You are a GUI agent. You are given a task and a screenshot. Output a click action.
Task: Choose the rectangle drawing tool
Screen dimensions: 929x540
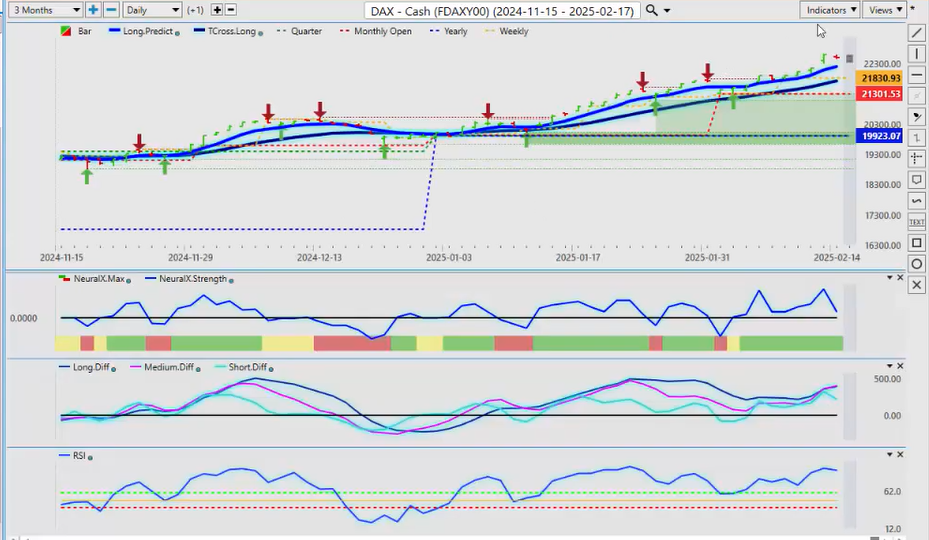917,243
